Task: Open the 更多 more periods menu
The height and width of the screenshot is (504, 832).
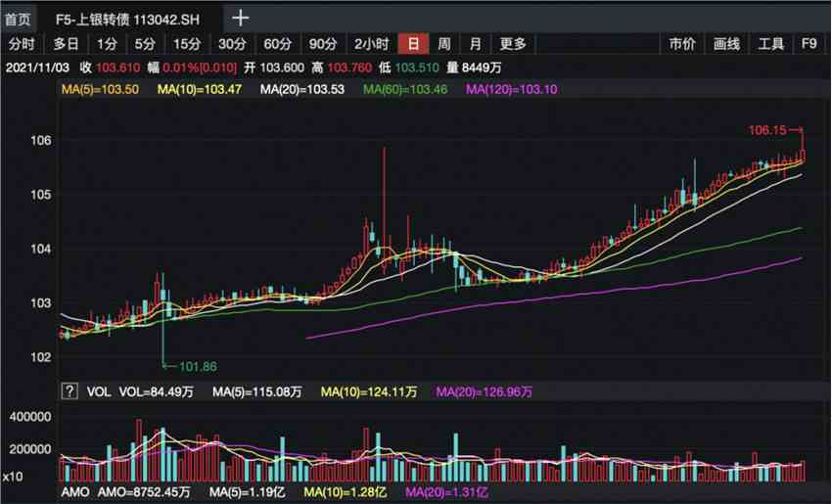Action: [513, 44]
